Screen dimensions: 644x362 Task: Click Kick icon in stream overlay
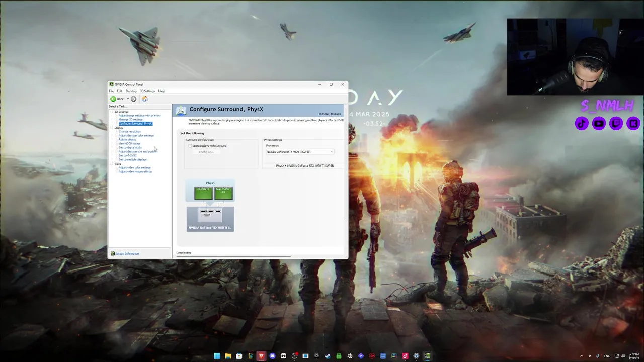click(x=633, y=123)
